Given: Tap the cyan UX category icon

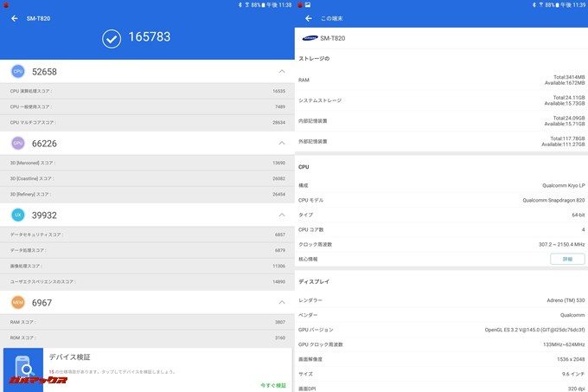Looking at the screenshot, I should 17,215.
